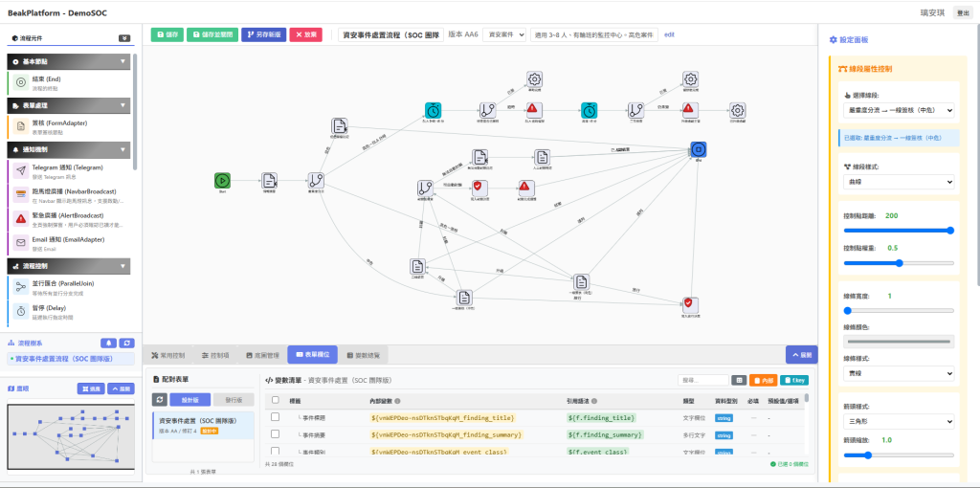Image resolution: width=980 pixels, height=488 pixels.
Task: Click the edit link in toolbar
Action: coord(669,35)
